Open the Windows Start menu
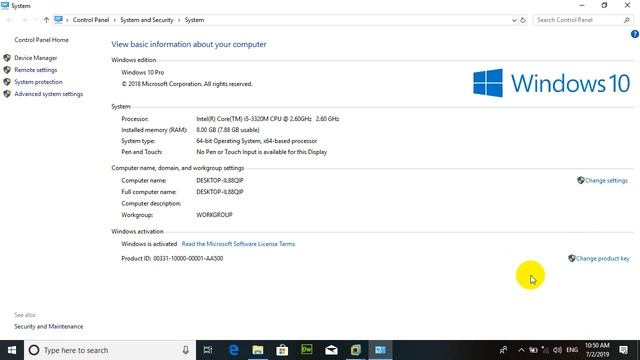Image resolution: width=640 pixels, height=360 pixels. coord(12,350)
